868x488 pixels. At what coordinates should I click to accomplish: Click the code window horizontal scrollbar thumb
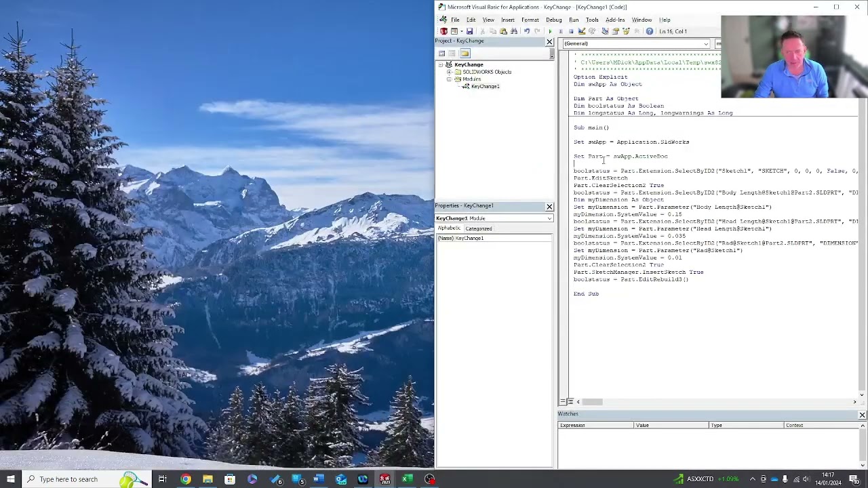[592, 402]
